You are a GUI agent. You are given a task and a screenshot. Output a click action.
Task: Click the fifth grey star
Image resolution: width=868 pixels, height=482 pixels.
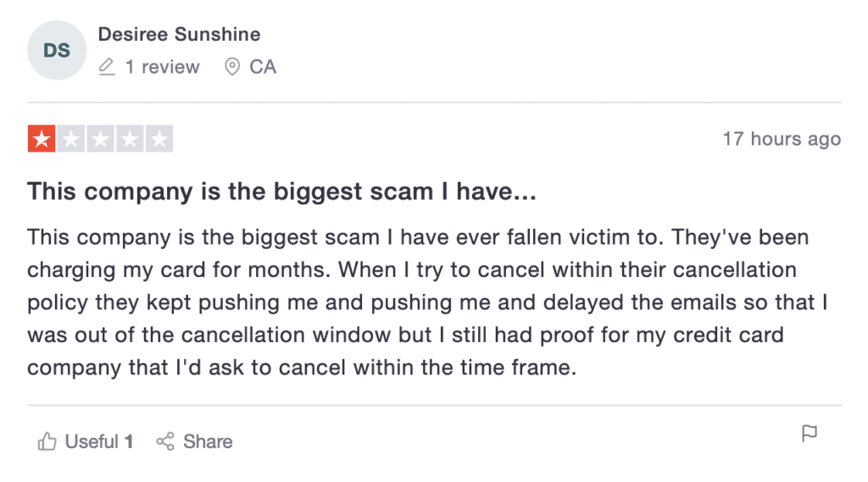click(x=159, y=138)
